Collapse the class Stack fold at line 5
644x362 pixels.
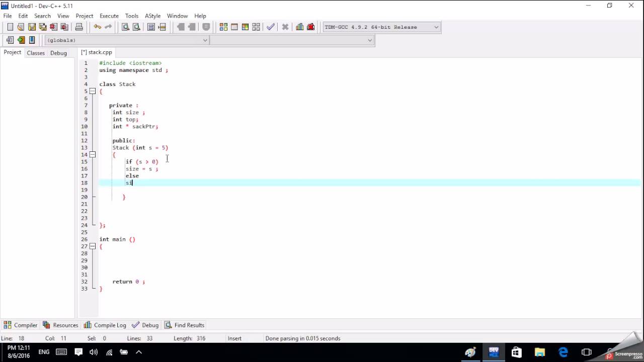tap(93, 91)
